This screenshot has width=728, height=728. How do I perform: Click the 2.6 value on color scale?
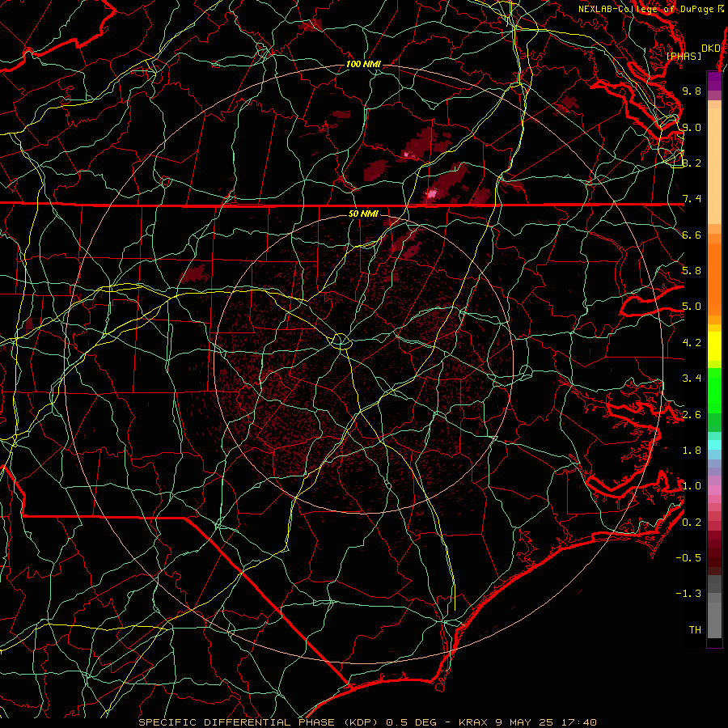click(x=692, y=415)
